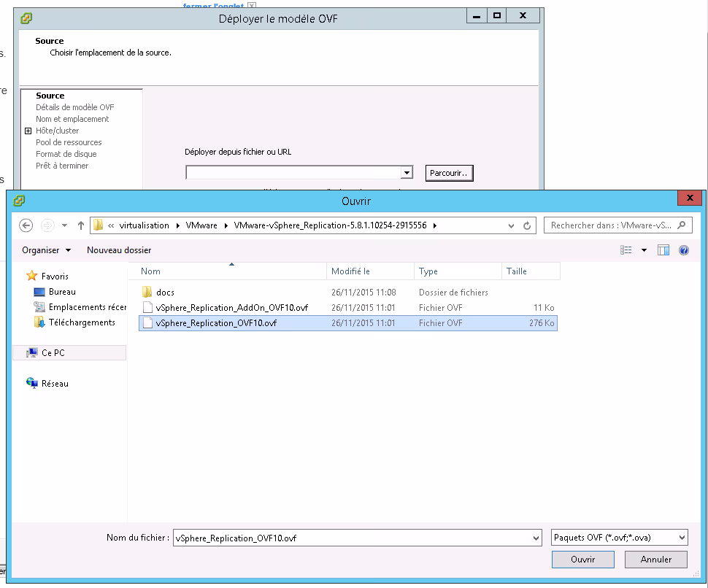This screenshot has height=588, width=708.
Task: Click the back navigation arrow
Action: [x=26, y=225]
